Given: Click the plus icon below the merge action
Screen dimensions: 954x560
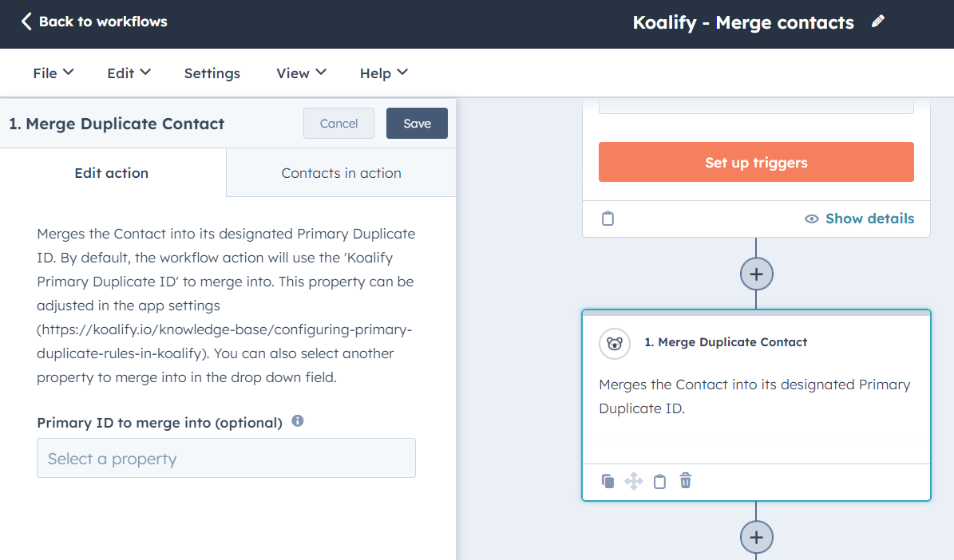Looking at the screenshot, I should coord(755,537).
